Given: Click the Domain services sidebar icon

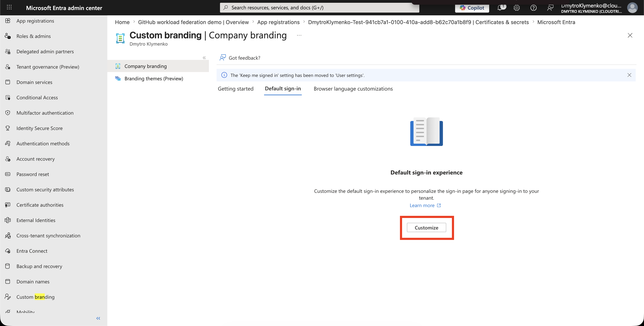Looking at the screenshot, I should pyautogui.click(x=8, y=82).
